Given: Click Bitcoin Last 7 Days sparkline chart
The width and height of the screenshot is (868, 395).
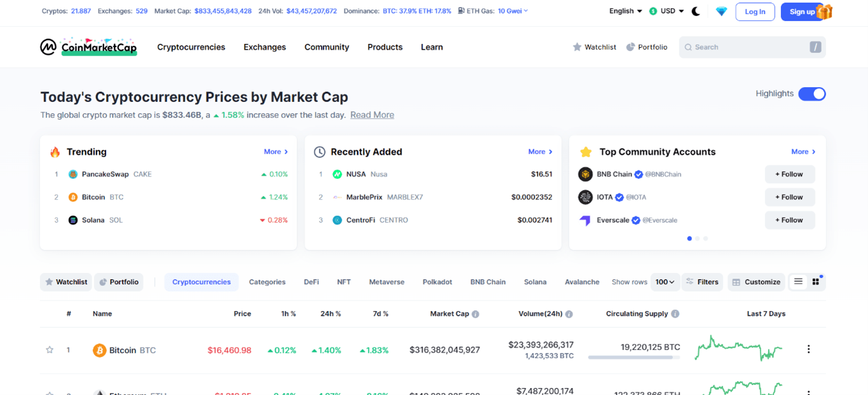Looking at the screenshot, I should (x=740, y=349).
